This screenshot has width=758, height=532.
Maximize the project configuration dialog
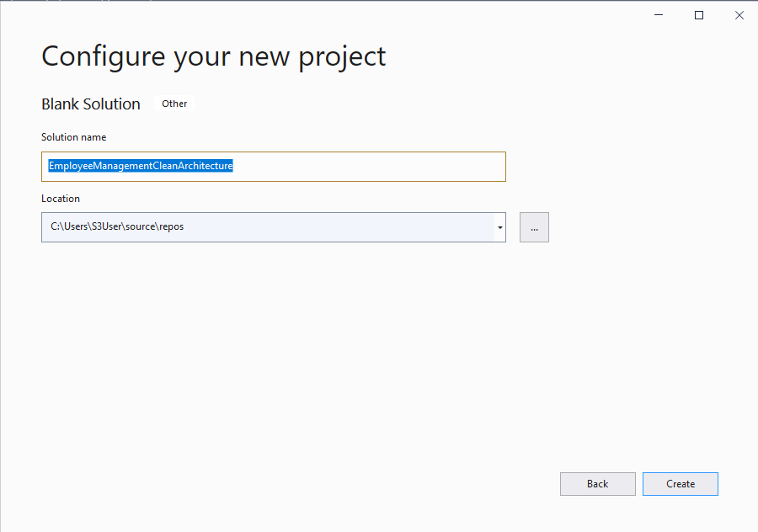[x=698, y=14]
